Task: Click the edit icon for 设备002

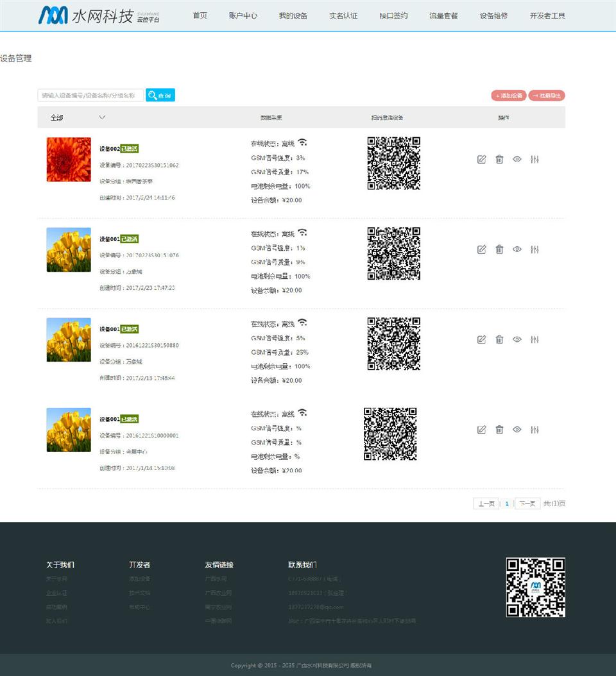Action: click(482, 160)
